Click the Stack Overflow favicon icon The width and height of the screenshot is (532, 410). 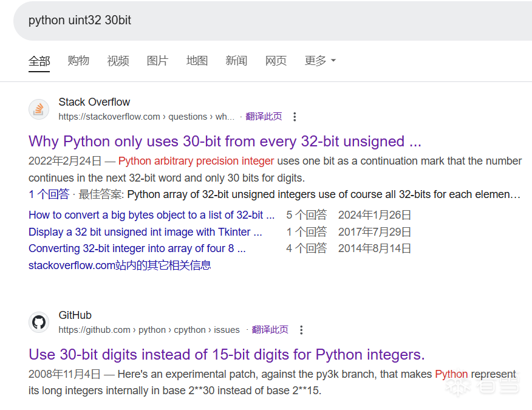pos(39,109)
